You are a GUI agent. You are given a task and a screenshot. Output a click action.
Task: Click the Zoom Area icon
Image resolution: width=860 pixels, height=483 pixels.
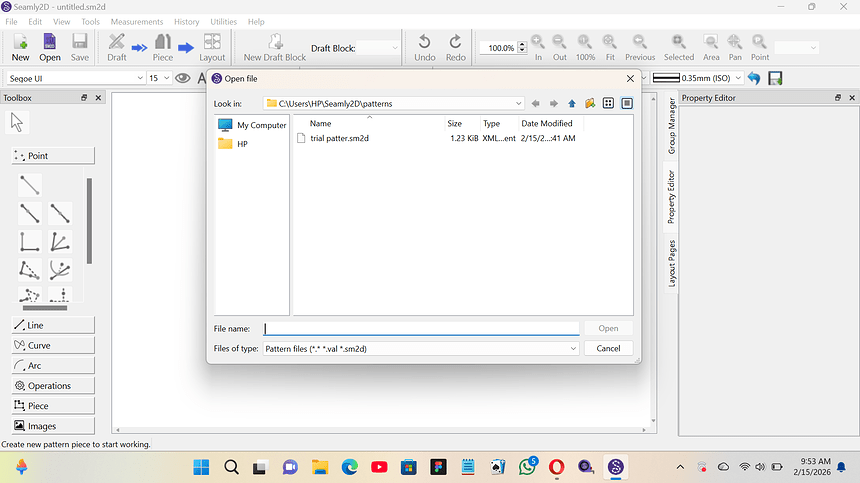[x=711, y=47]
